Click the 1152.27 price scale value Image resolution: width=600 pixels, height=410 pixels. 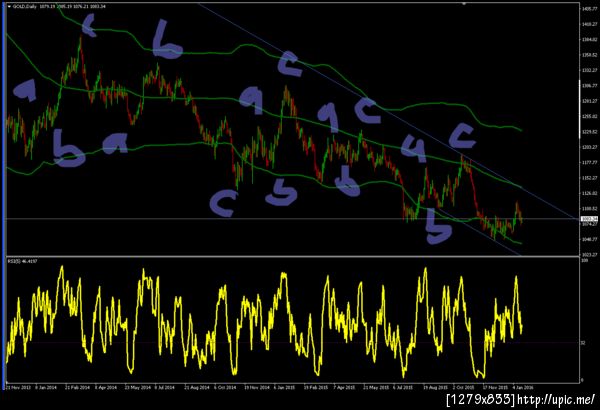coord(589,178)
